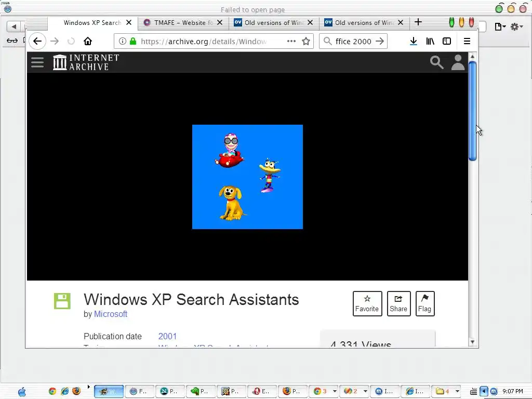Screen dimensions: 532x399
Task: Click the system tray keyboard icon
Action: [474, 392]
